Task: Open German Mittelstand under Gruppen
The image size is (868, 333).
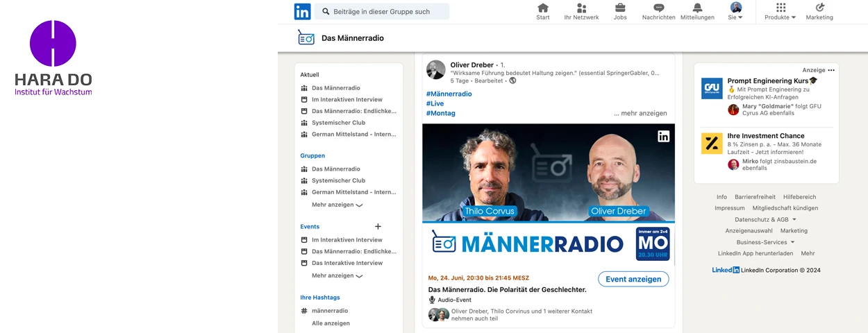Action: pyautogui.click(x=353, y=192)
